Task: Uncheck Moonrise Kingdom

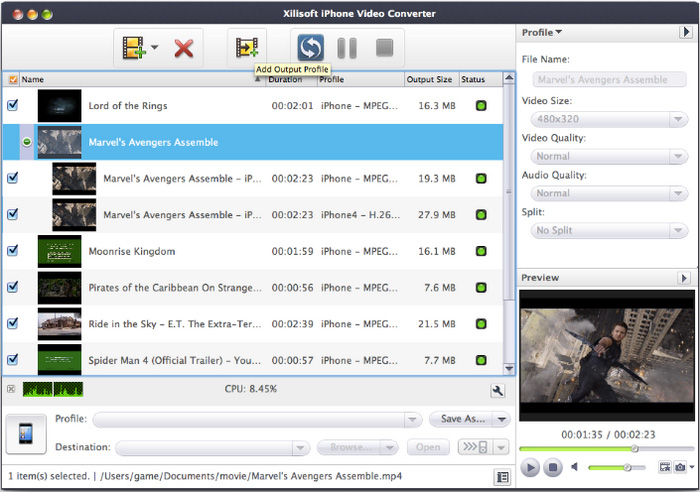Action: pyautogui.click(x=13, y=251)
